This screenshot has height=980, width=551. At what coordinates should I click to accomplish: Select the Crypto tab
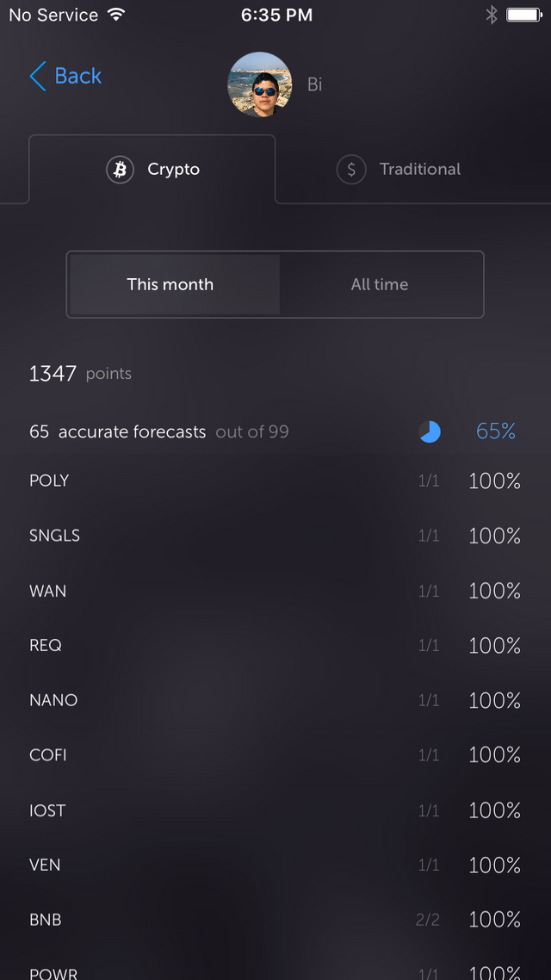click(x=152, y=170)
